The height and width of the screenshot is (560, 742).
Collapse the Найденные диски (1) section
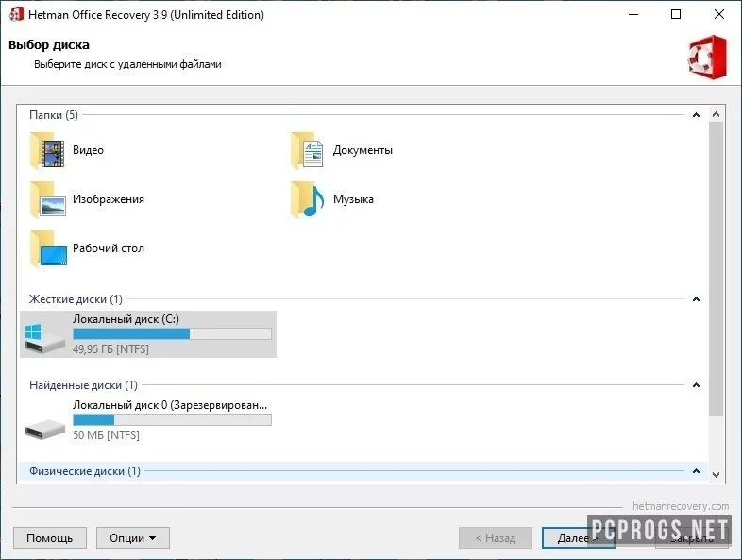coord(696,385)
